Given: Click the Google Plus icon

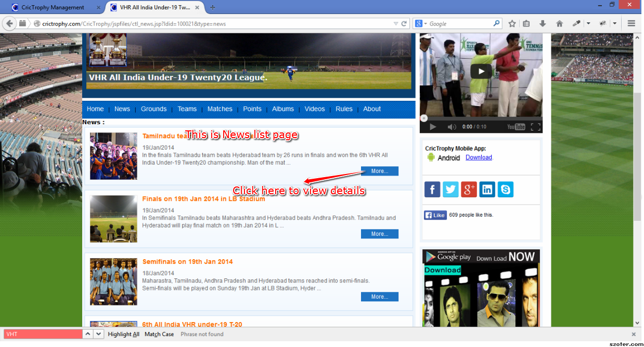Looking at the screenshot, I should [x=469, y=190].
